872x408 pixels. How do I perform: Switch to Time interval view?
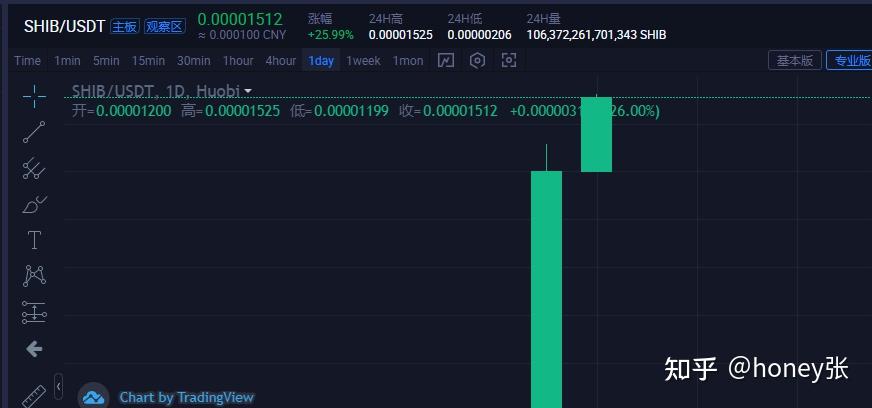pos(27,61)
